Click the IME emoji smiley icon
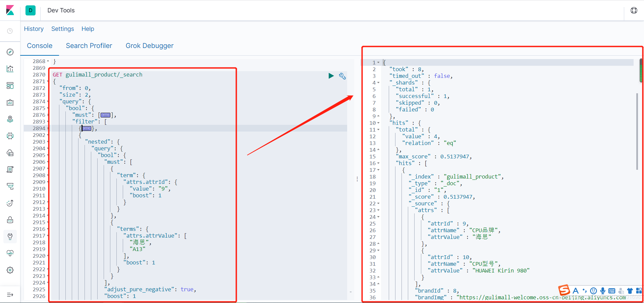Viewport: 644px width, 303px height. (593, 291)
